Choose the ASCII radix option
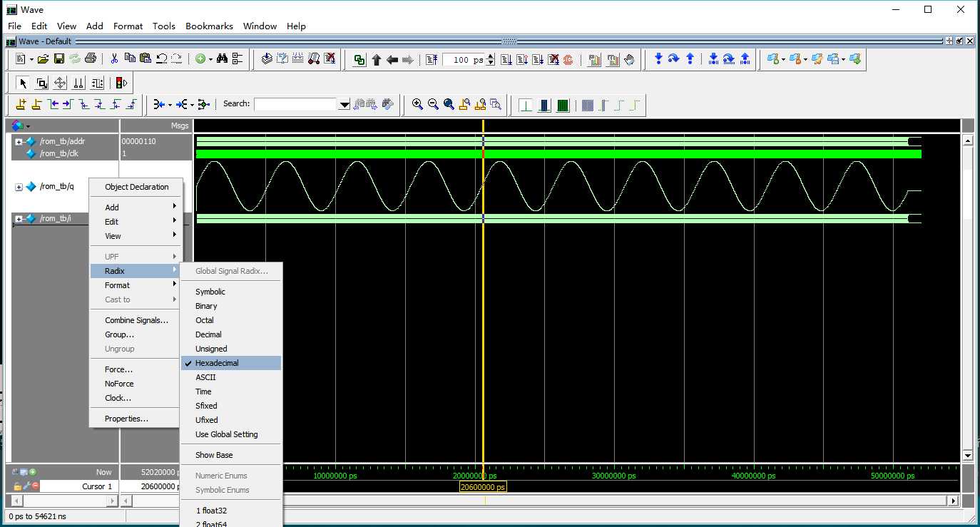The height and width of the screenshot is (527, 980). coord(231,377)
